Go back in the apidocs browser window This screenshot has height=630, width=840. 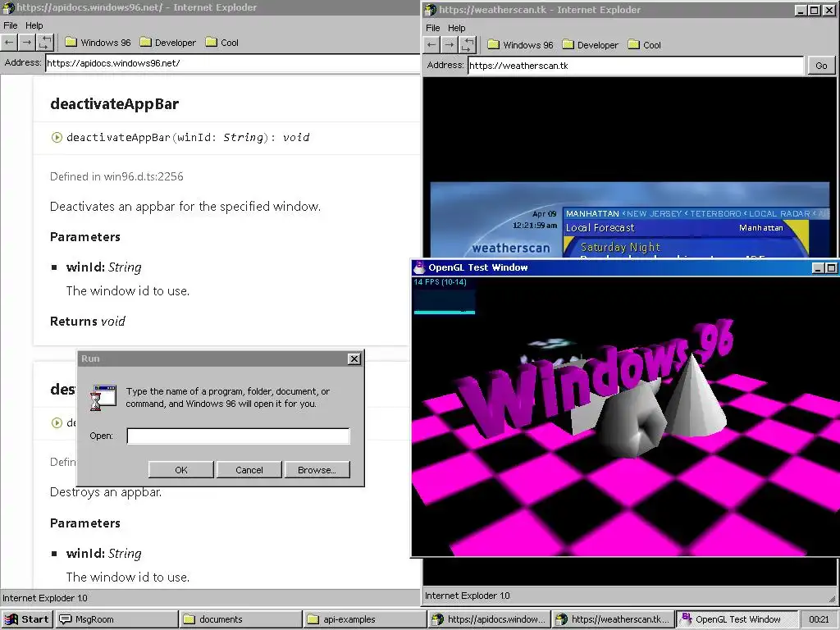pos(9,43)
